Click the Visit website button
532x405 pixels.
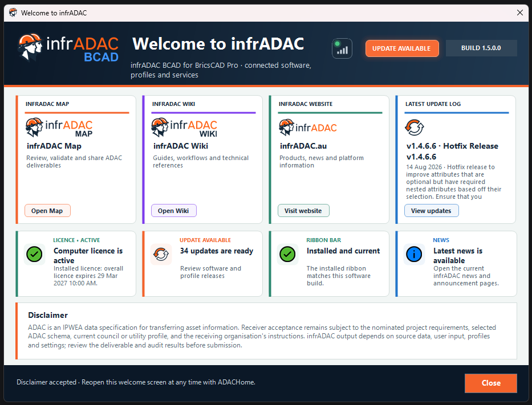(x=303, y=211)
